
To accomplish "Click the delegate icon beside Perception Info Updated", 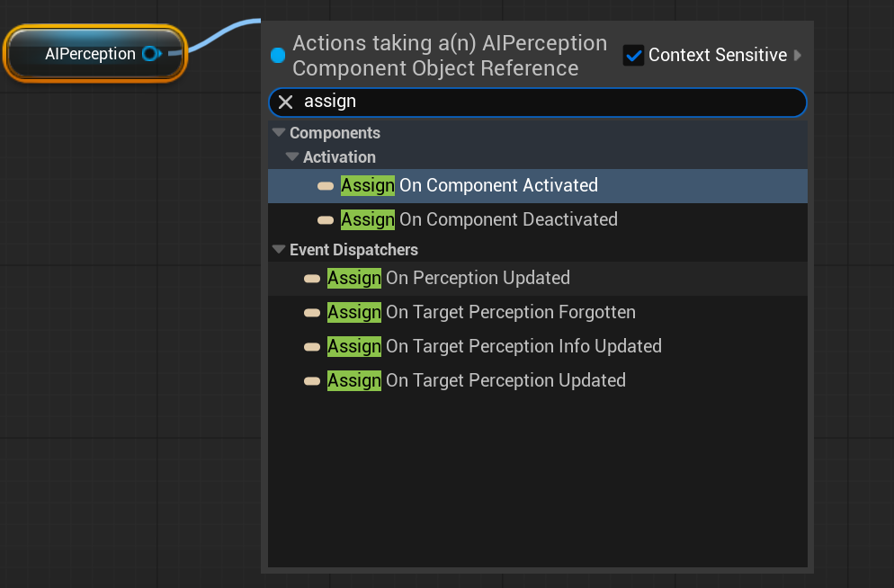I will [x=312, y=347].
